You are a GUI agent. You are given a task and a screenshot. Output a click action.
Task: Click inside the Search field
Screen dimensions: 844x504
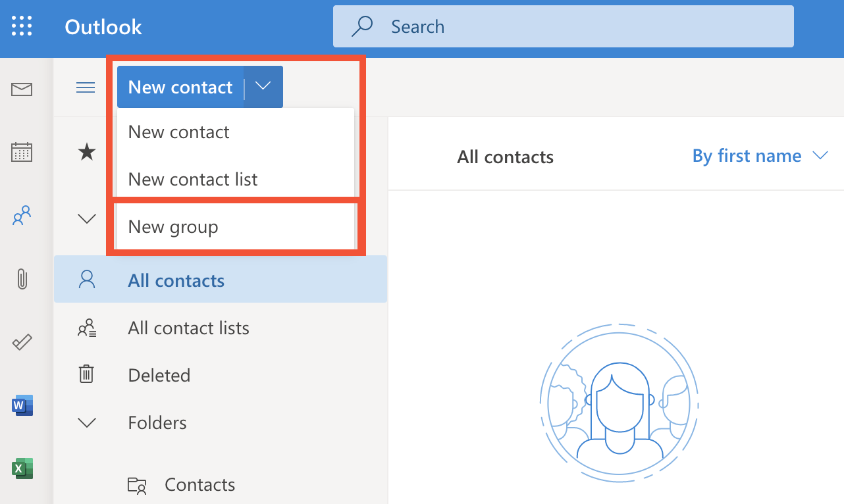(x=563, y=26)
